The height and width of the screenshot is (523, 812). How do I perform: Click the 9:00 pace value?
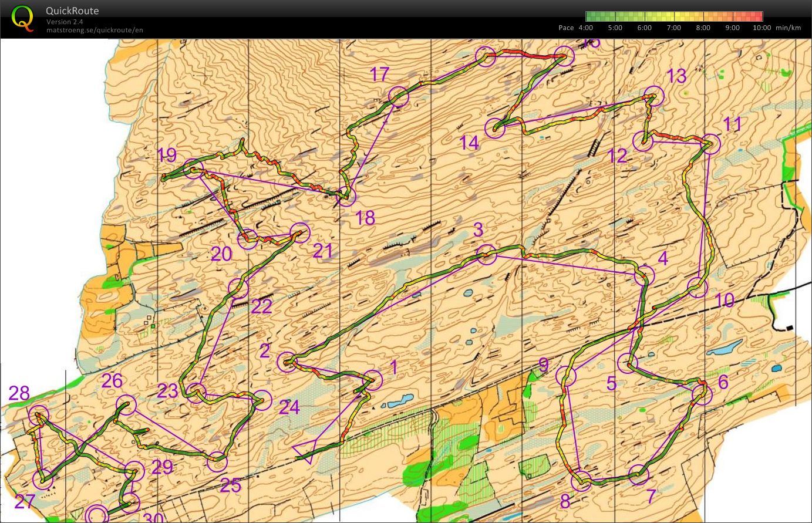click(733, 28)
